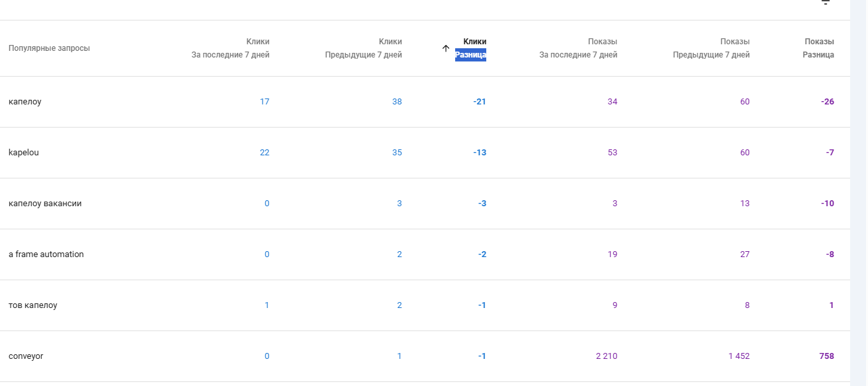The height and width of the screenshot is (386, 868).
Task: Sort by Показы За последние 7 дней
Action: coord(578,48)
